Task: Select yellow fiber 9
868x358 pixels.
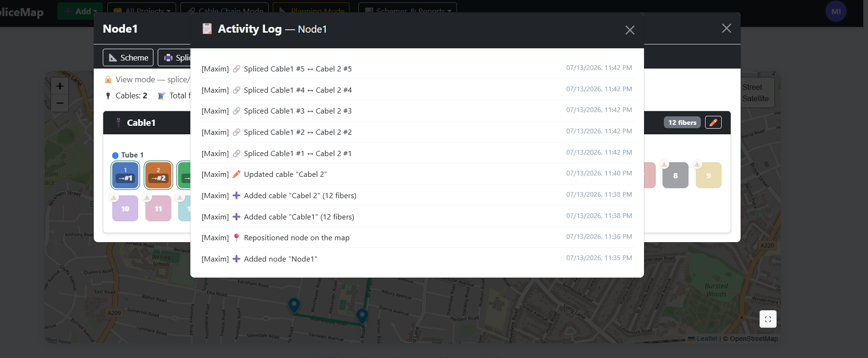Action: (708, 175)
